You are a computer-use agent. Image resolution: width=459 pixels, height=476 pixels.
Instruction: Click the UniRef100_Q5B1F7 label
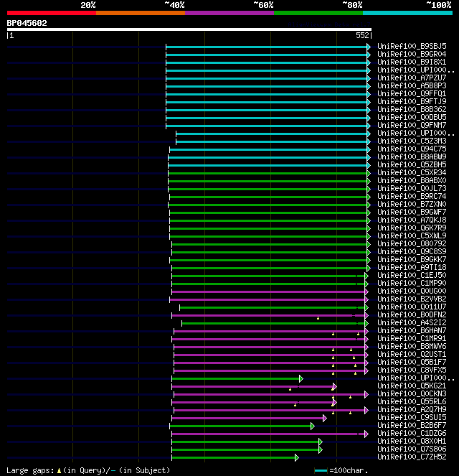point(412,362)
